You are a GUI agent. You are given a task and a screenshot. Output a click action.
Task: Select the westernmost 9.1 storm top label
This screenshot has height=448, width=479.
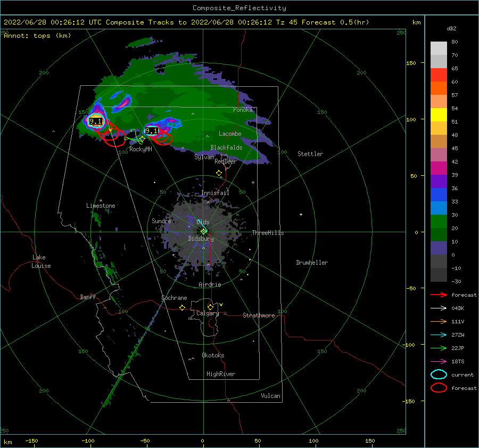[95, 121]
